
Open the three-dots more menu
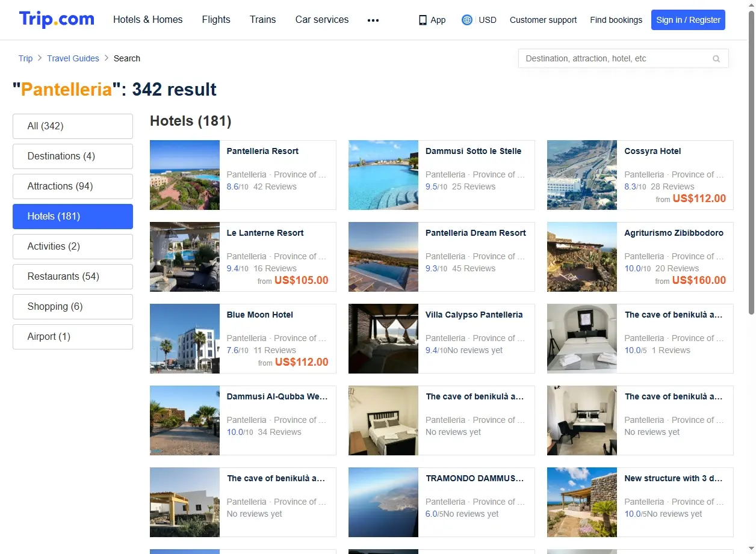[x=373, y=20]
